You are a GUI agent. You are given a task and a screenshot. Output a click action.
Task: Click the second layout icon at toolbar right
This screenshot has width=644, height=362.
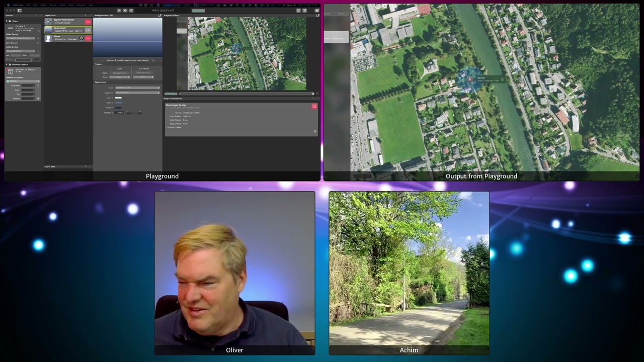[304, 10]
